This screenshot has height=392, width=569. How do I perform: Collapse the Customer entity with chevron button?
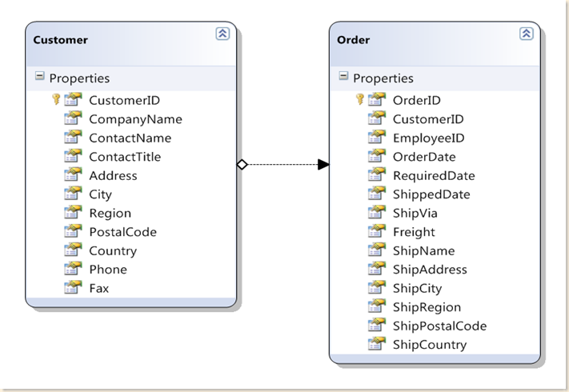tap(222, 34)
